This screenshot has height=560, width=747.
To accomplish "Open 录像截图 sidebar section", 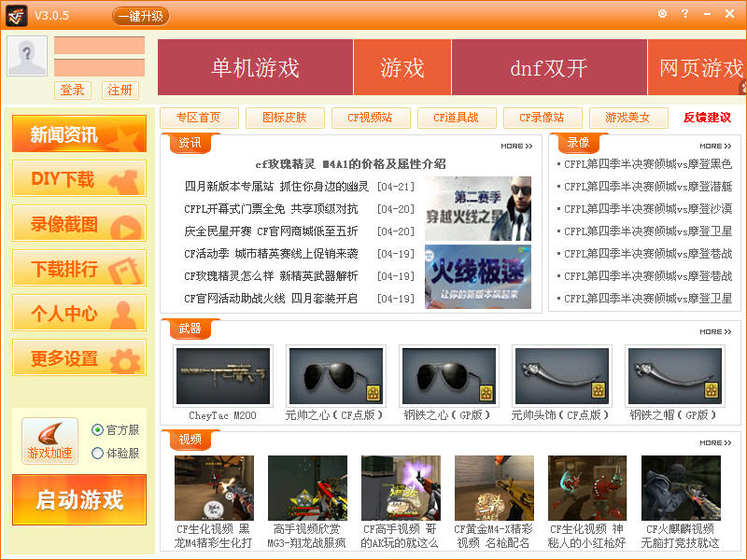I will click(x=79, y=223).
